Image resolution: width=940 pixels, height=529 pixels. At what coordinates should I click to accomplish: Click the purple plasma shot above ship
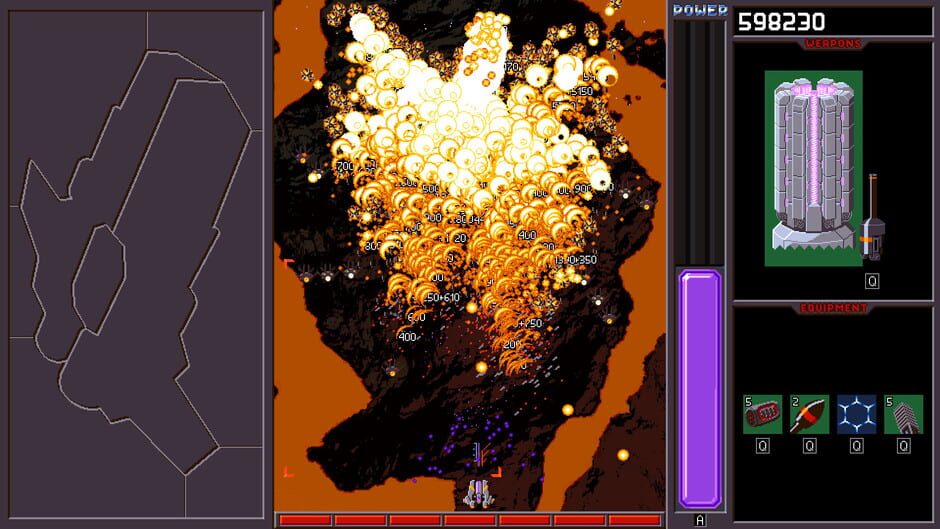point(478,453)
